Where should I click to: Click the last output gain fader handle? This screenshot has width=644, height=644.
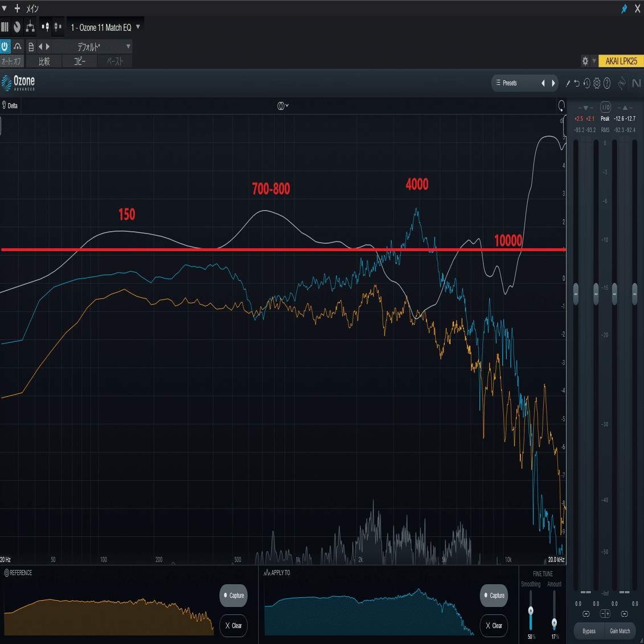pyautogui.click(x=634, y=294)
